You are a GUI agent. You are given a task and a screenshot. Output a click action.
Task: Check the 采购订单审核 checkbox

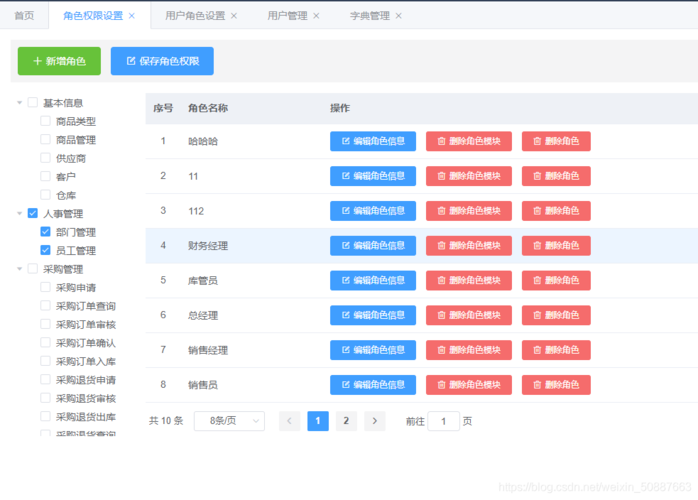coord(45,324)
